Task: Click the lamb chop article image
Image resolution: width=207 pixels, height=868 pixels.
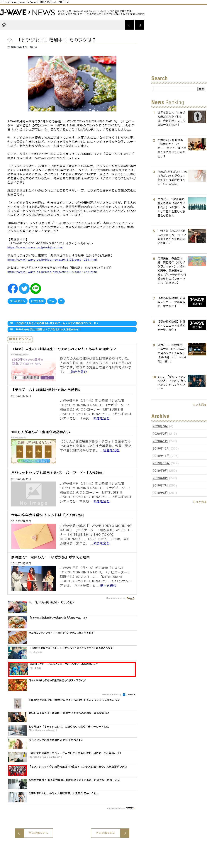Action: click(x=72, y=84)
